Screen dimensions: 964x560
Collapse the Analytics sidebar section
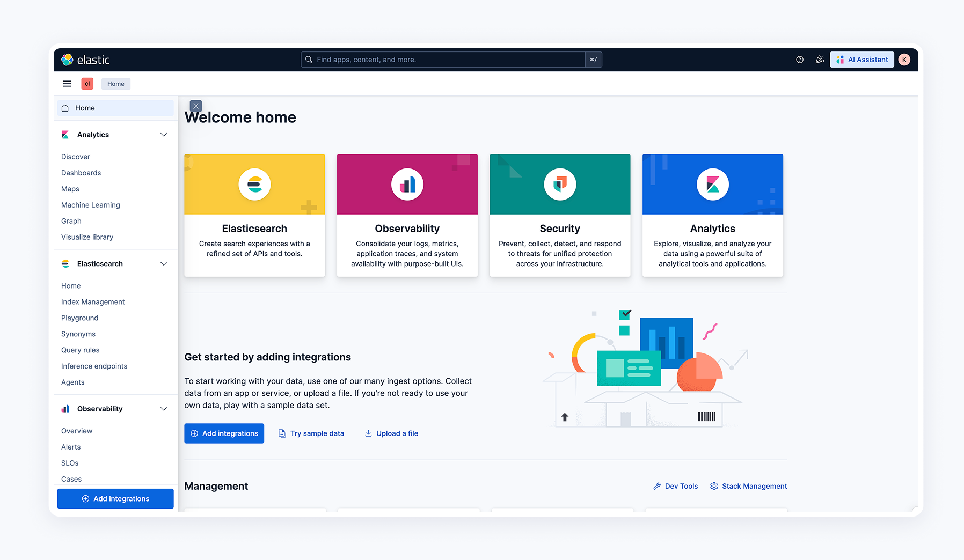pyautogui.click(x=164, y=135)
